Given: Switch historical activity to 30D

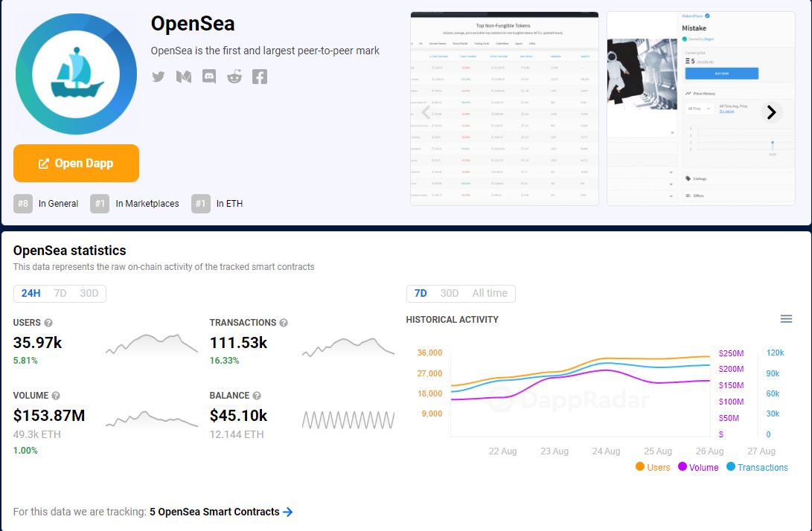Looking at the screenshot, I should 450,294.
